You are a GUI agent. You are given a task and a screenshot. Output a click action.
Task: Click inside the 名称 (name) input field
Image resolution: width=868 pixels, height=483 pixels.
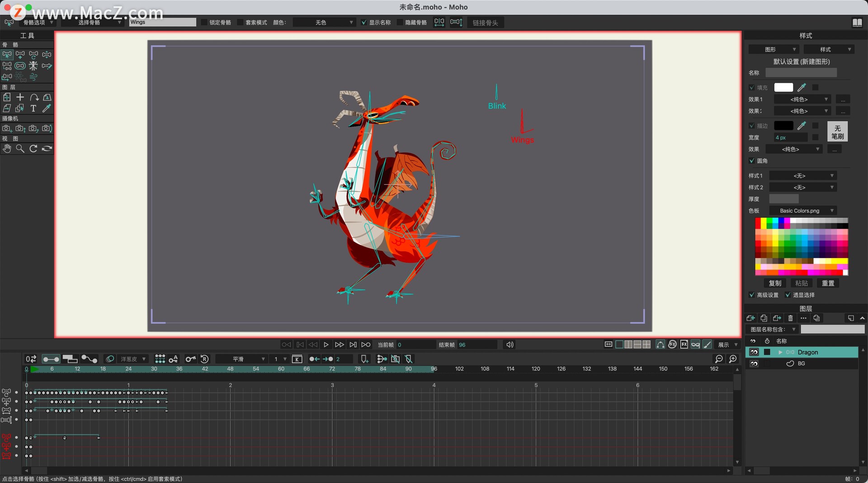801,73
